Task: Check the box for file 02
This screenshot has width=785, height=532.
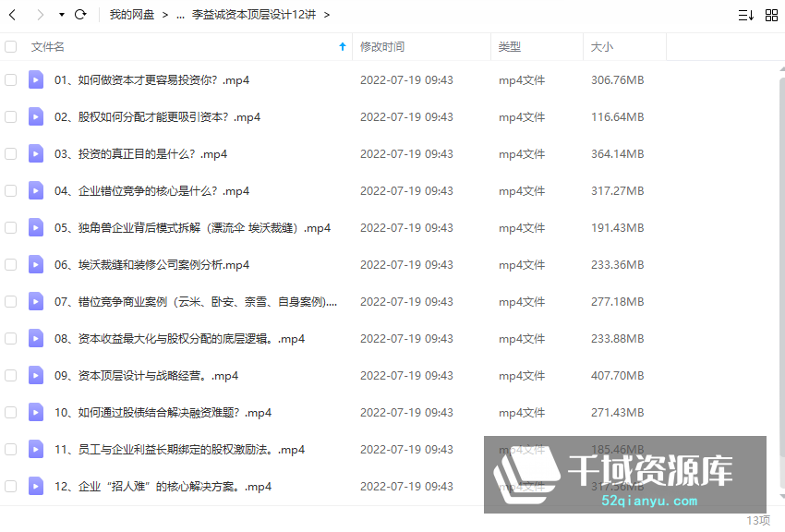Action: point(10,117)
